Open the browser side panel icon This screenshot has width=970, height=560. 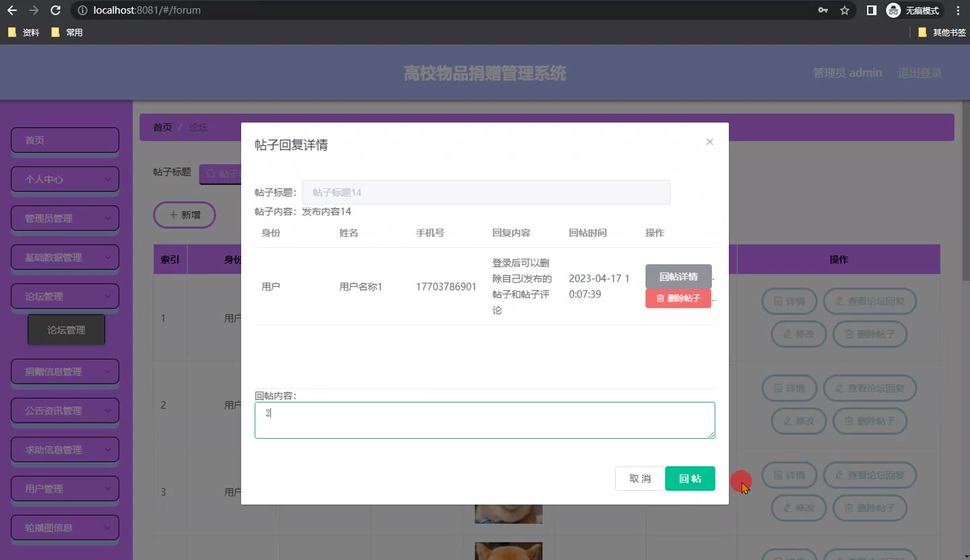872,11
